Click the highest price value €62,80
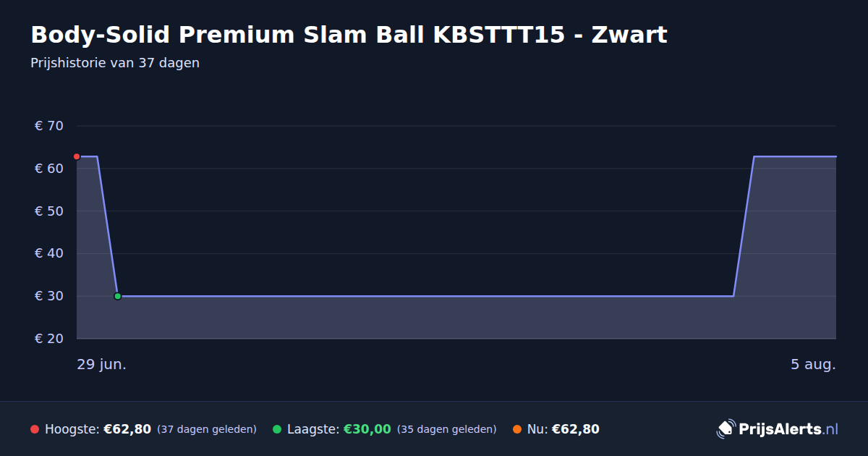The image size is (868, 456). [x=127, y=429]
